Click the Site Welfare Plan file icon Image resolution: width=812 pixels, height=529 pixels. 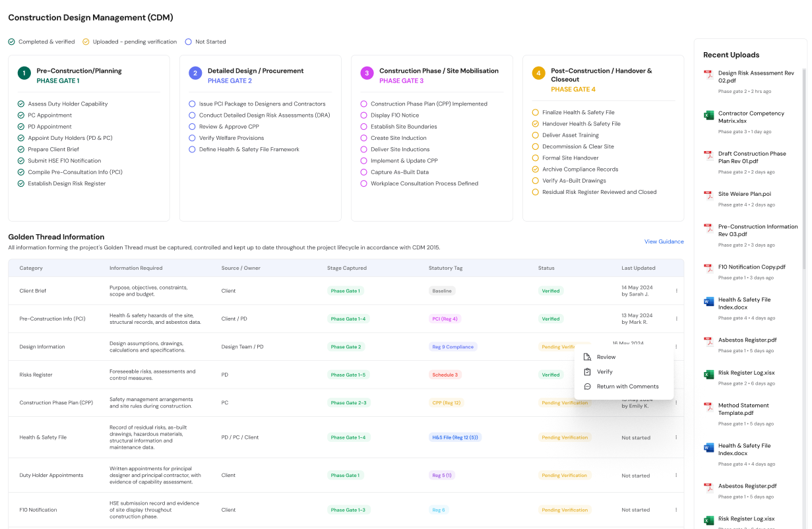[x=708, y=195]
